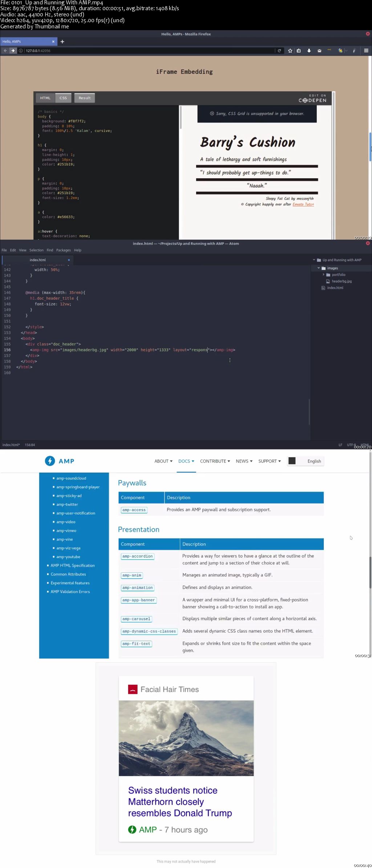This screenshot has width=372, height=868.
Task: Expand the portfolio folder in Atom tree
Action: (x=323, y=275)
